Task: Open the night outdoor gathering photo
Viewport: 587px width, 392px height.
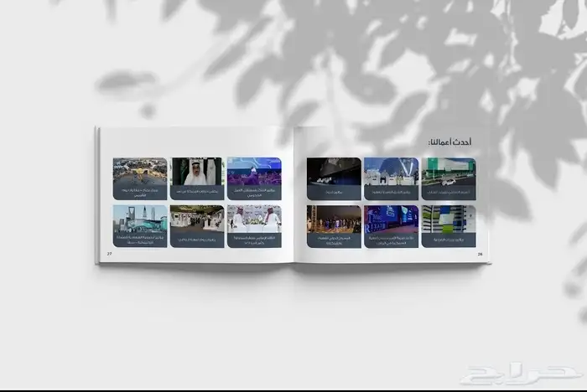Action: click(334, 218)
